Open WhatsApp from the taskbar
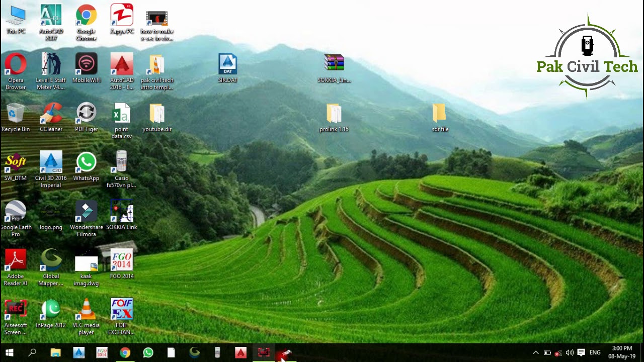 [x=148, y=352]
